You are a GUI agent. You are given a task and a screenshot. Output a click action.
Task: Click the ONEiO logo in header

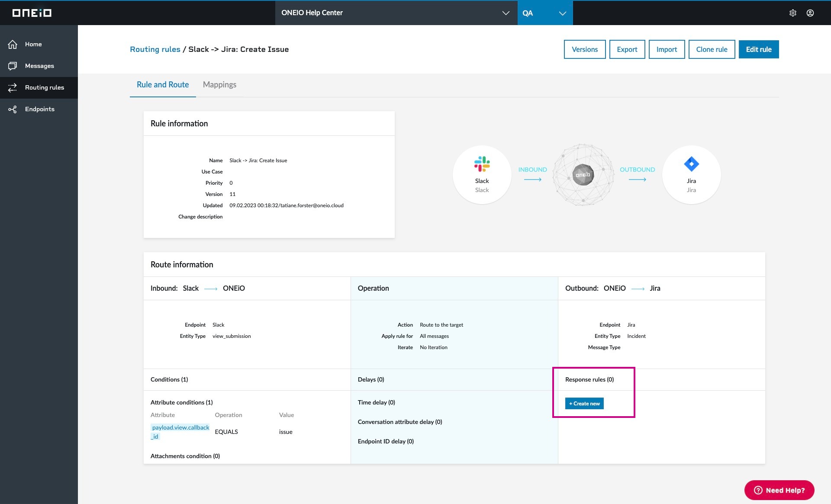tap(32, 13)
